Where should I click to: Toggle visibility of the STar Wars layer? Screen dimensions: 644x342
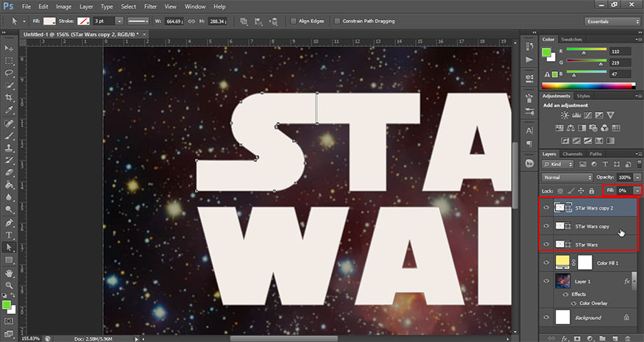tap(546, 244)
